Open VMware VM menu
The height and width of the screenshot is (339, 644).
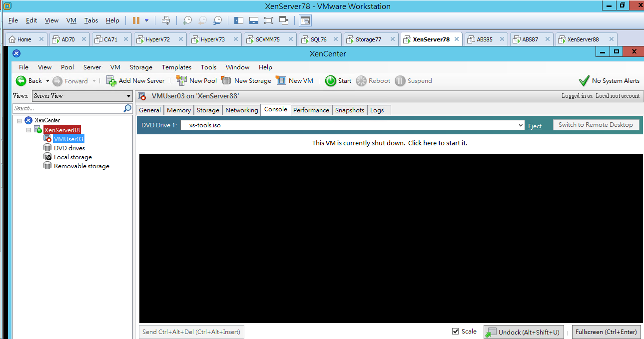coord(71,20)
